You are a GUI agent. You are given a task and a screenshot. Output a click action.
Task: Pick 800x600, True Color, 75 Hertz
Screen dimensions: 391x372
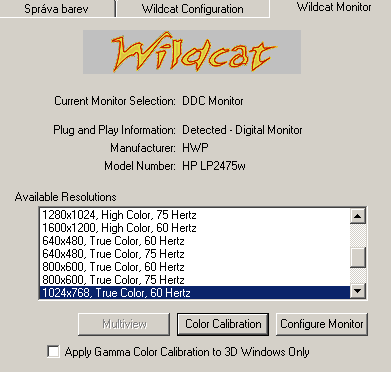(195, 280)
